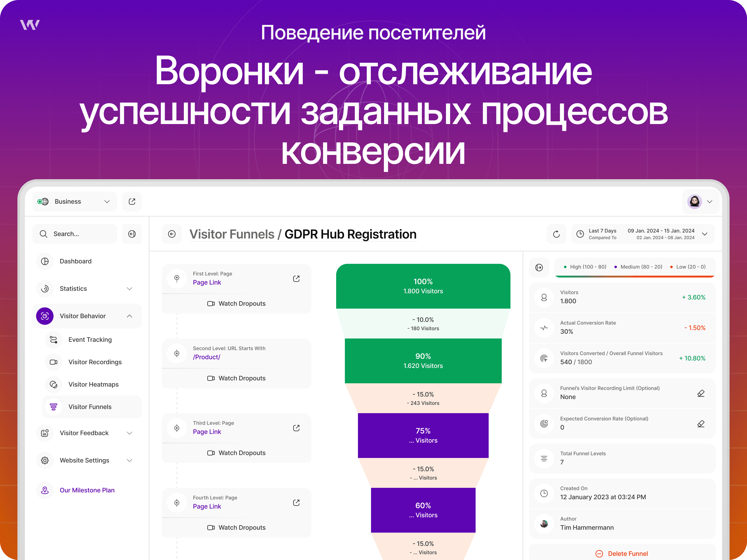The width and height of the screenshot is (747, 560).
Task: Click the + 10.80% change value
Action: 692,358
